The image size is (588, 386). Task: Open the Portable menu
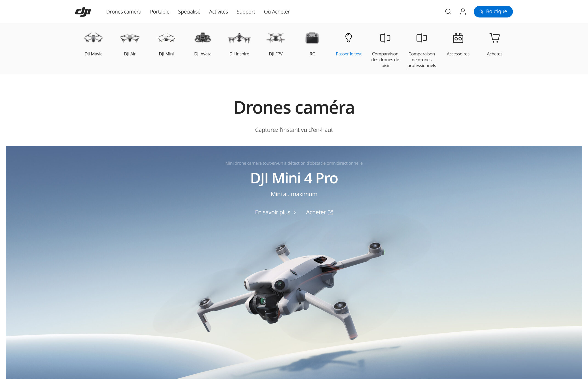tap(160, 12)
